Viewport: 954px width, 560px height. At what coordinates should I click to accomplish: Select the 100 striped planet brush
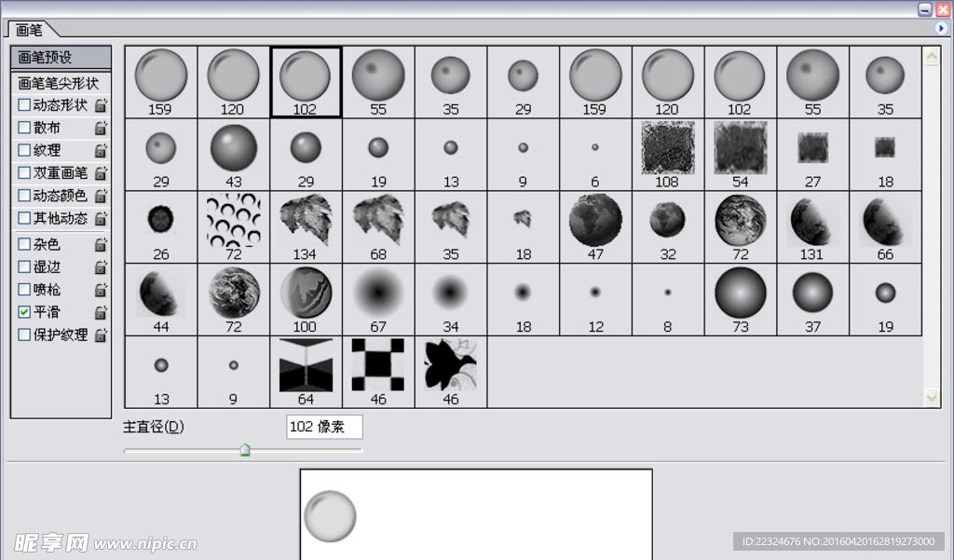(x=306, y=299)
